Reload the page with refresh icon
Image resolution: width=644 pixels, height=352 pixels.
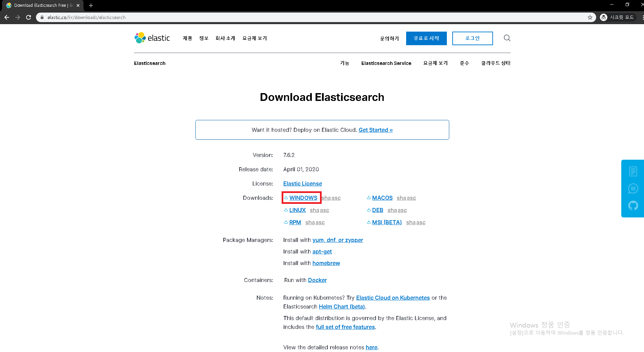tap(29, 17)
